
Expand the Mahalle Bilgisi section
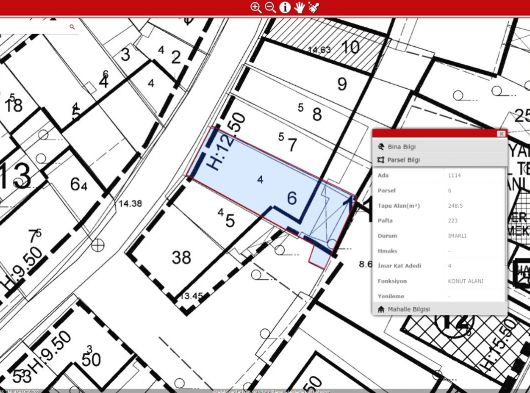point(439,309)
